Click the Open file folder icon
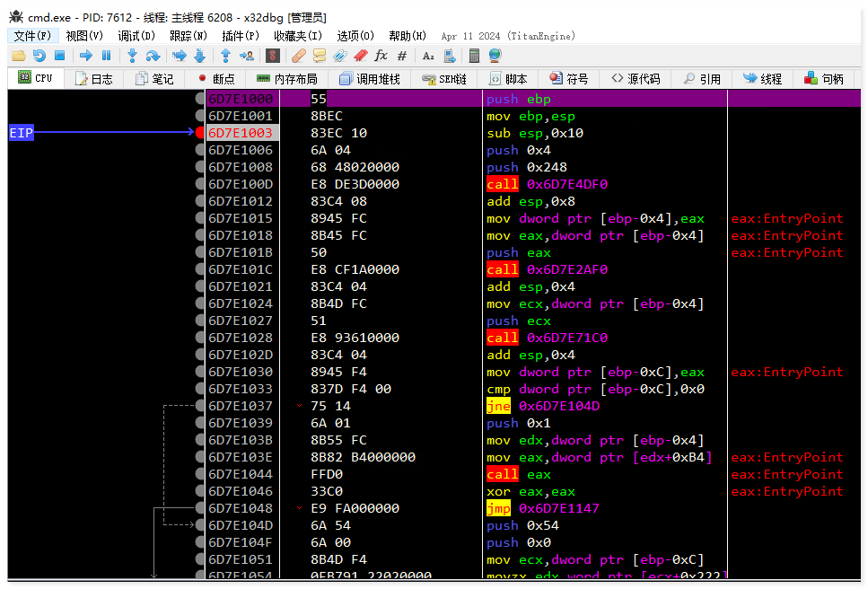Viewport: 868px width, 589px height. [x=18, y=56]
